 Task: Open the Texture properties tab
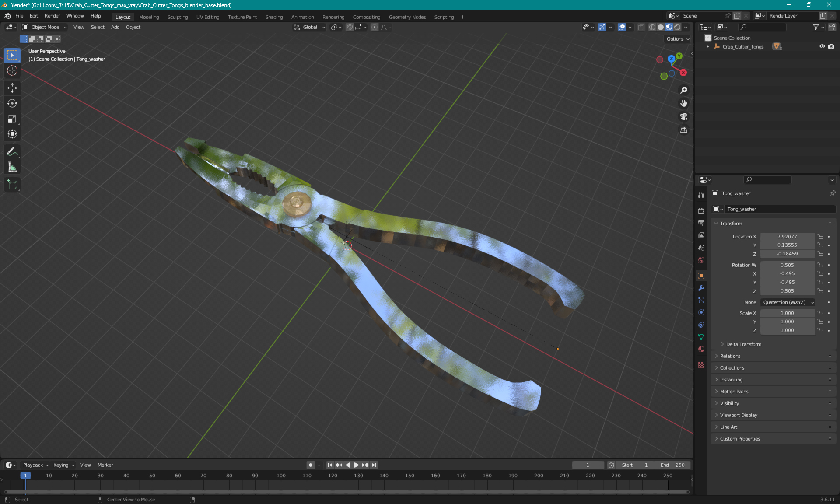(701, 365)
